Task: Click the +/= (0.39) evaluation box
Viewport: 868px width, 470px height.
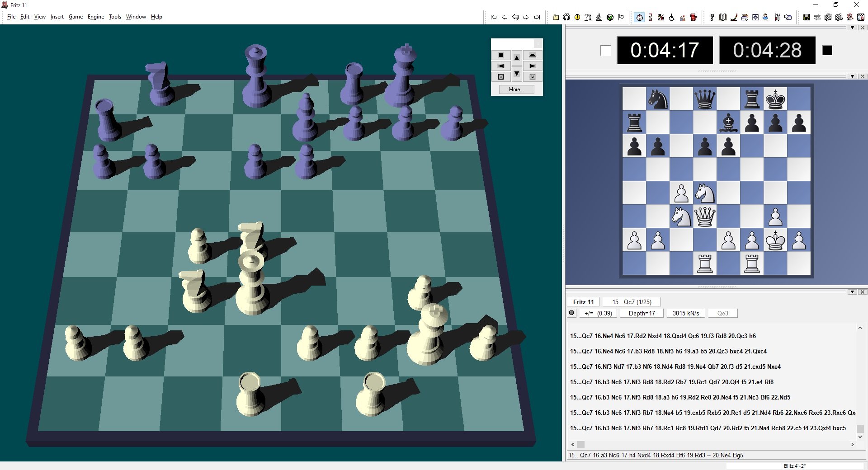Action: [598, 313]
